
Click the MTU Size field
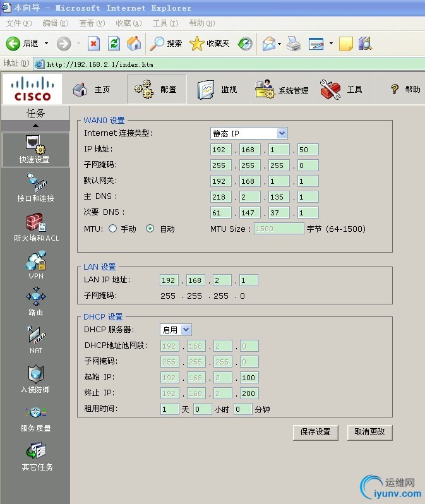278,229
